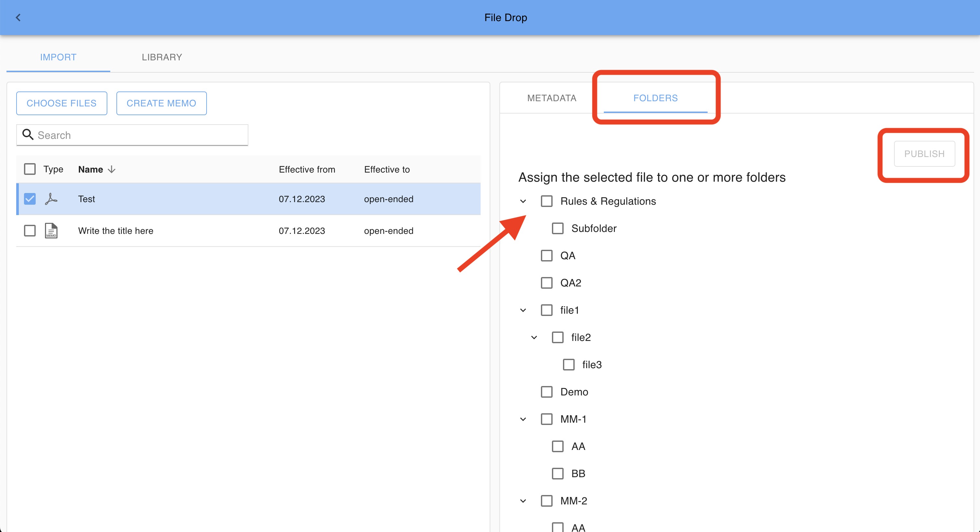This screenshot has width=980, height=532.
Task: Click the search magnifier icon
Action: pos(27,134)
